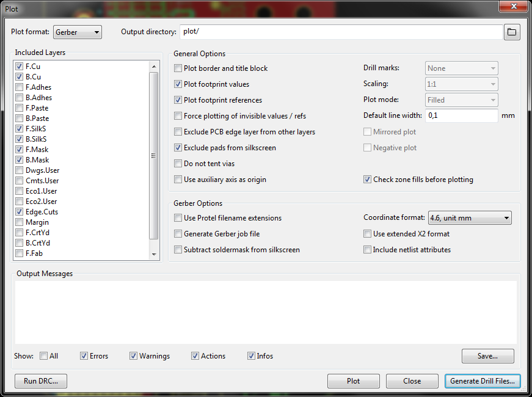Click the browse output directory folder icon

[512, 32]
